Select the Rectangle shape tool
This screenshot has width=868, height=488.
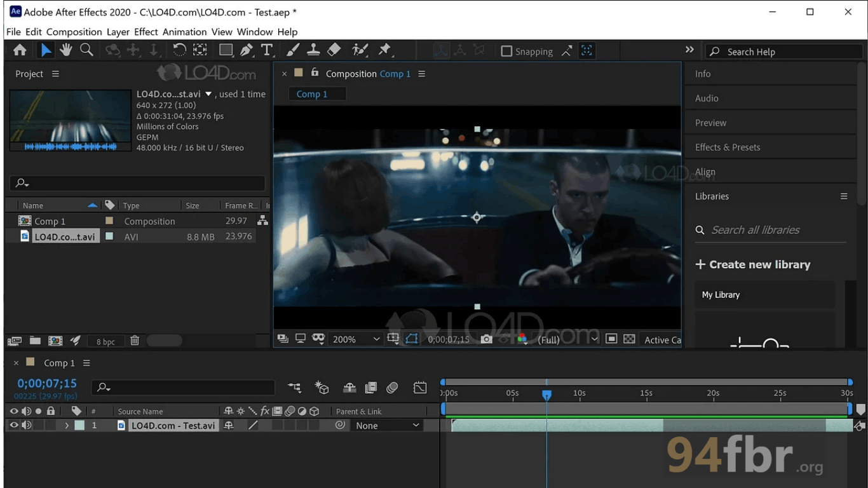[226, 50]
